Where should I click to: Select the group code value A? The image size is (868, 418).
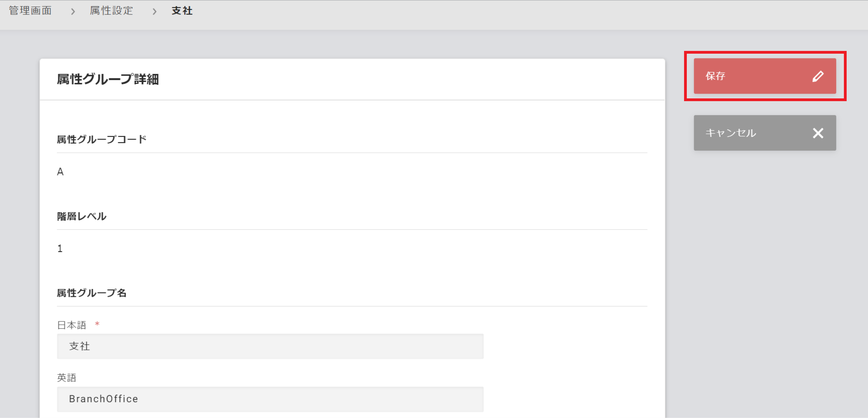tap(60, 172)
